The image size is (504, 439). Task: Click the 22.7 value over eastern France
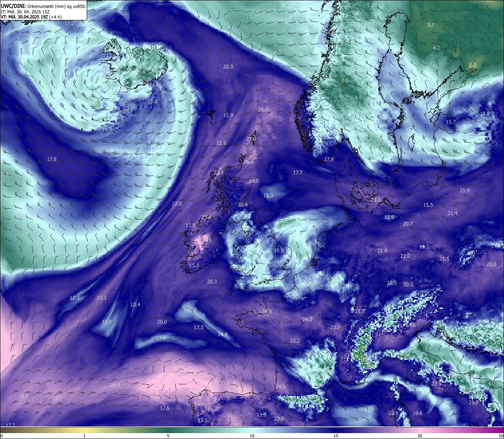pos(335,328)
